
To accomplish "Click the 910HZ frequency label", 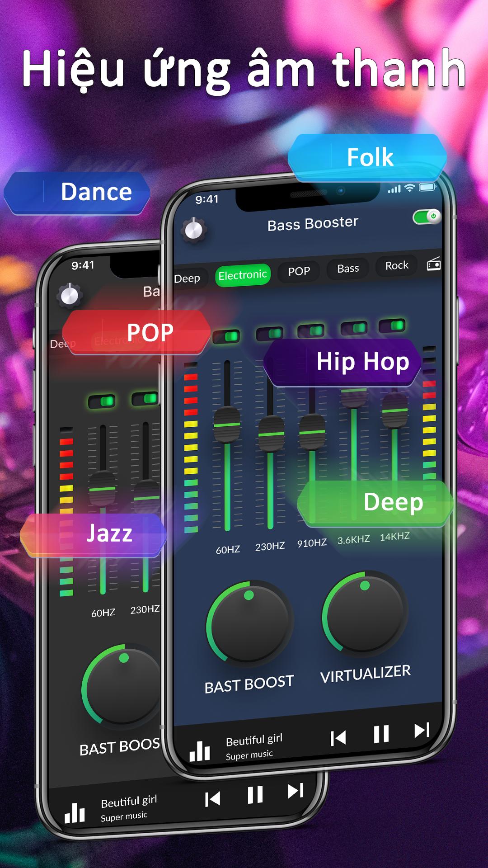I will coord(312,543).
